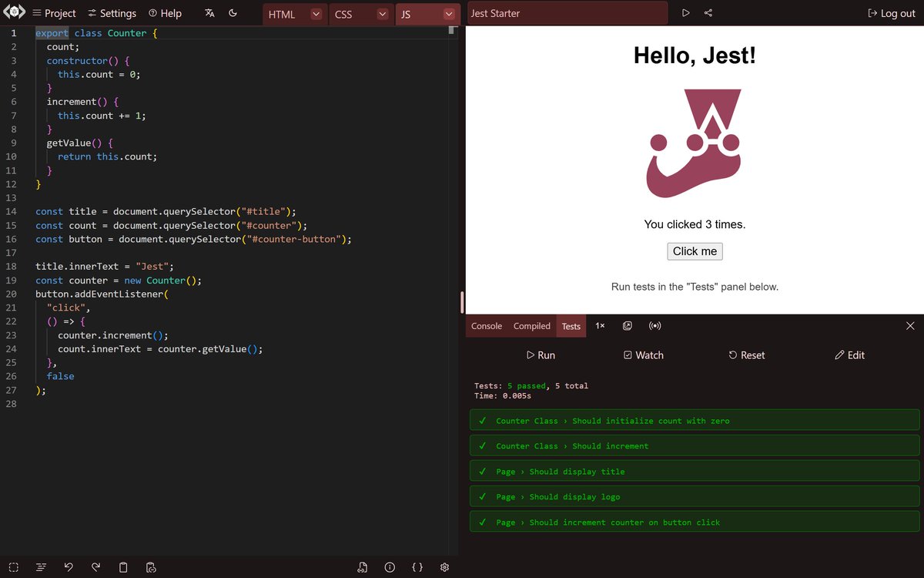The width and height of the screenshot is (924, 578).
Task: Toggle dark theme moon icon
Action: (233, 13)
